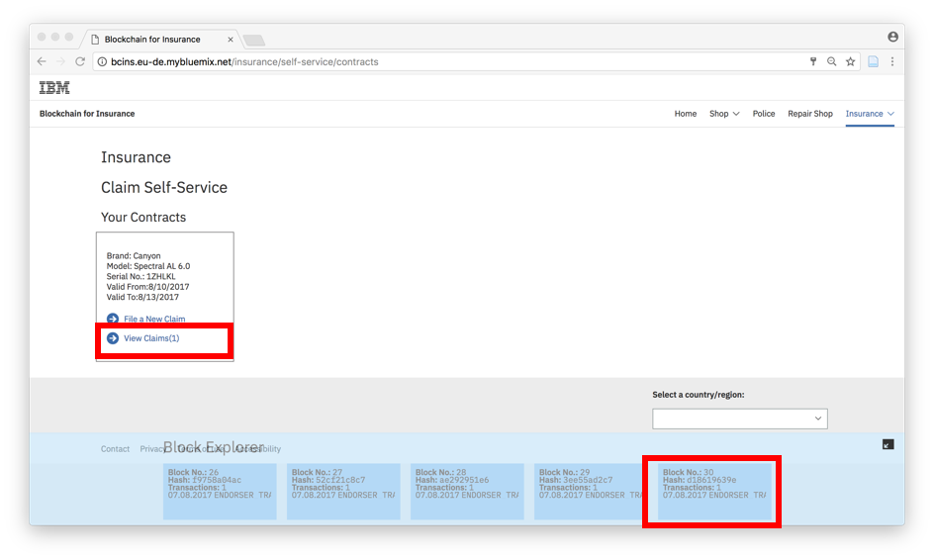The image size is (934, 560).
Task: Click the Select a country/region label
Action: click(x=699, y=395)
